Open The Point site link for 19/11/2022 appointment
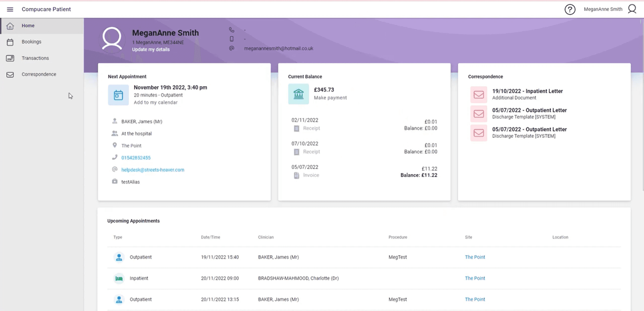The width and height of the screenshot is (644, 311). (x=475, y=257)
